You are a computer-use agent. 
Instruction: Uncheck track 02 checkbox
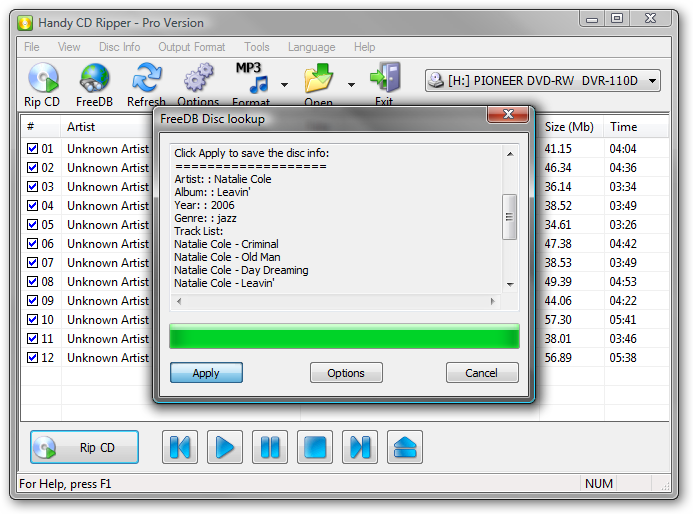point(32,168)
